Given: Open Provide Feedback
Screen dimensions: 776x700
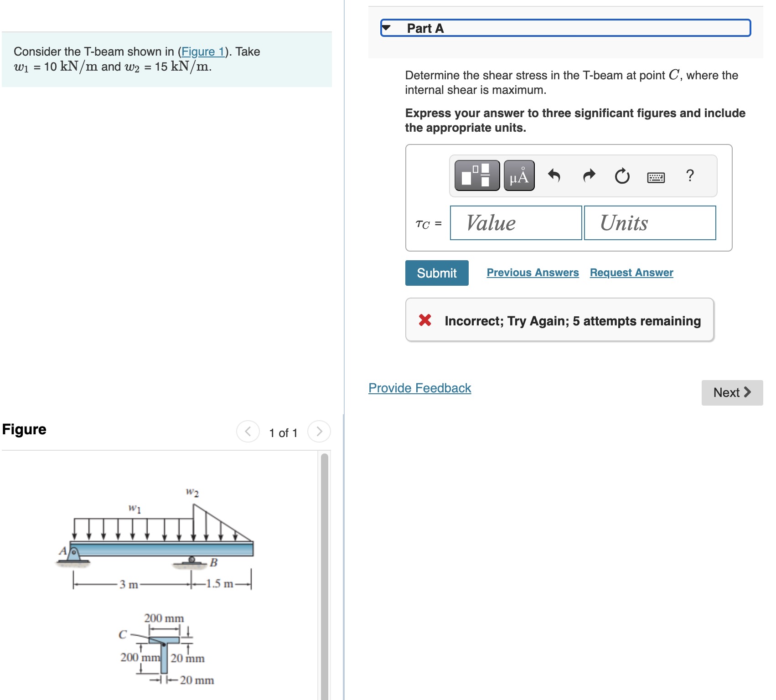Looking at the screenshot, I should (419, 388).
